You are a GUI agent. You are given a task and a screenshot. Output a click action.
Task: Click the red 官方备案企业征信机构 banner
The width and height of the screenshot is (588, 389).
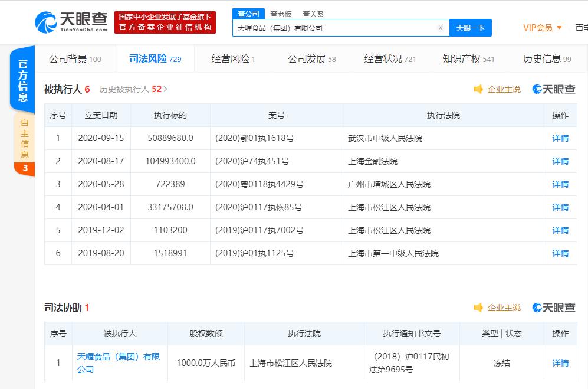point(165,22)
